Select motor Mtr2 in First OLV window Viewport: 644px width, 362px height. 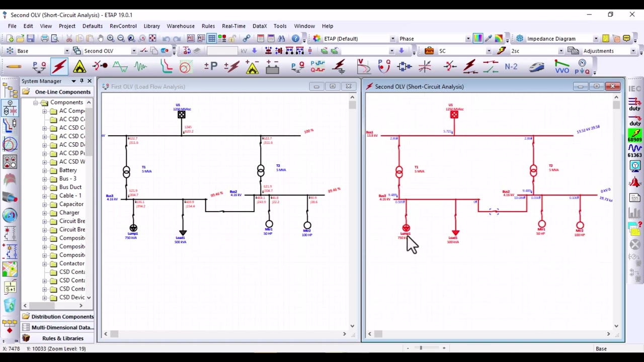tap(307, 226)
